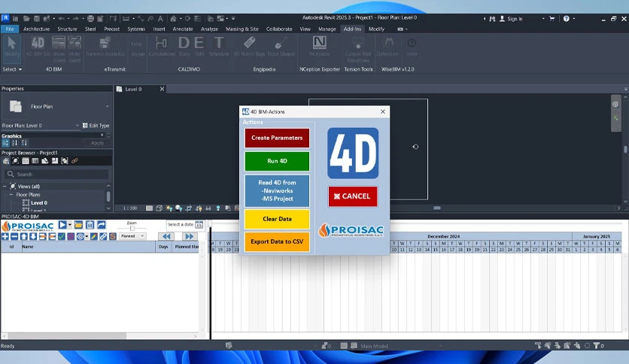
Task: Click the rewind double-left arrow button
Action: click(166, 236)
